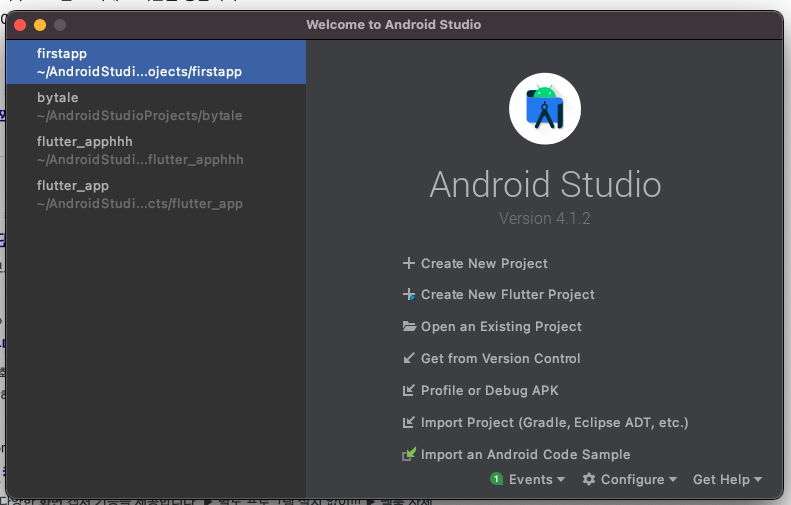The height and width of the screenshot is (505, 791).
Task: Click the flutter_app project path text
Action: coord(139,204)
